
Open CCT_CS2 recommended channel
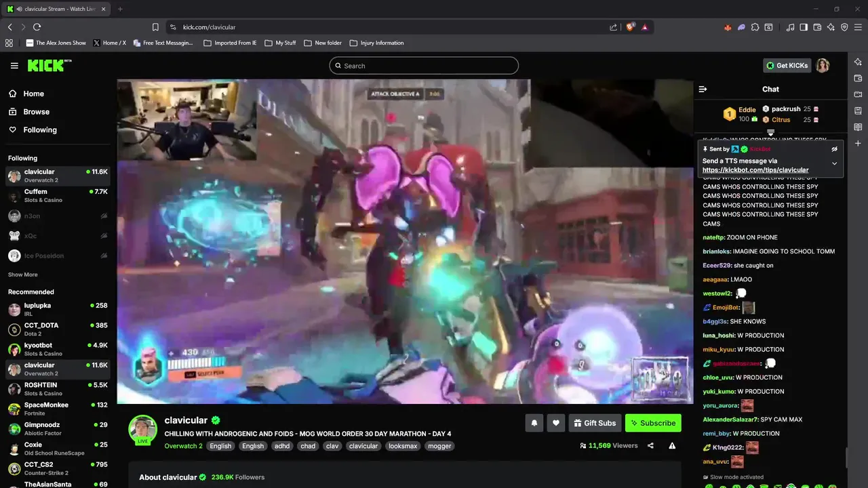coord(58,468)
